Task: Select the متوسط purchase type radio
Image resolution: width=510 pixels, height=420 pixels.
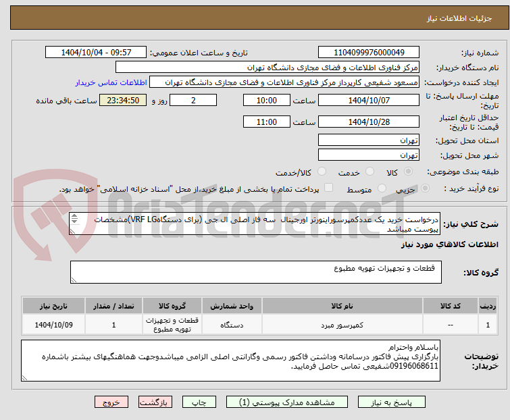Action: (382, 188)
